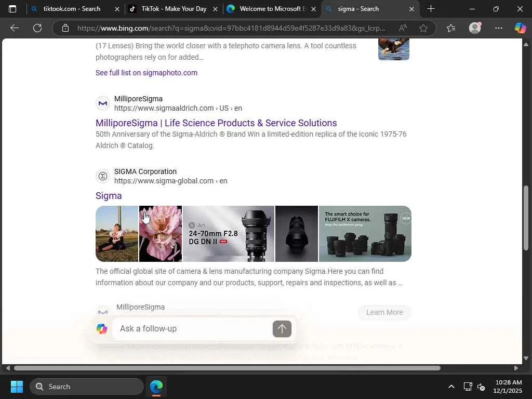
Task: Open the Favorites list icon
Action: pos(451,28)
